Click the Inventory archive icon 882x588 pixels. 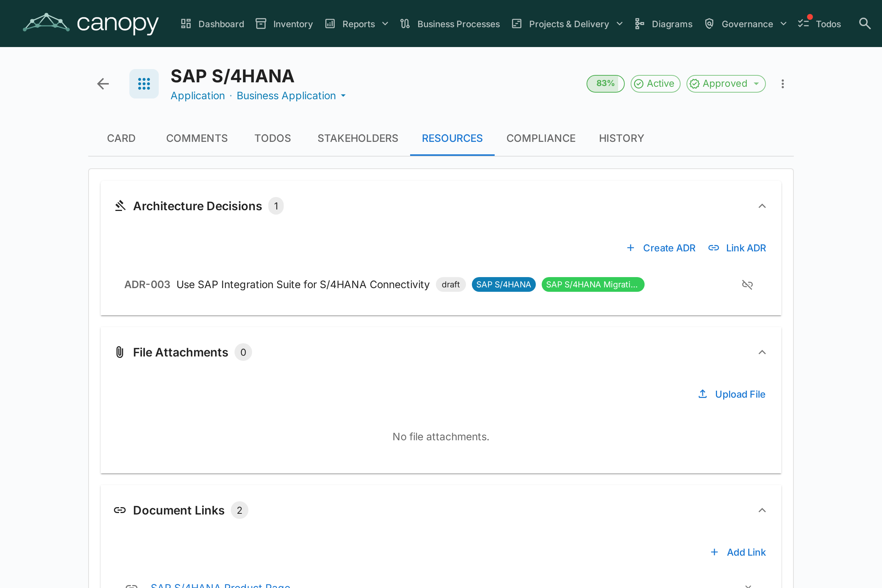pyautogui.click(x=261, y=24)
